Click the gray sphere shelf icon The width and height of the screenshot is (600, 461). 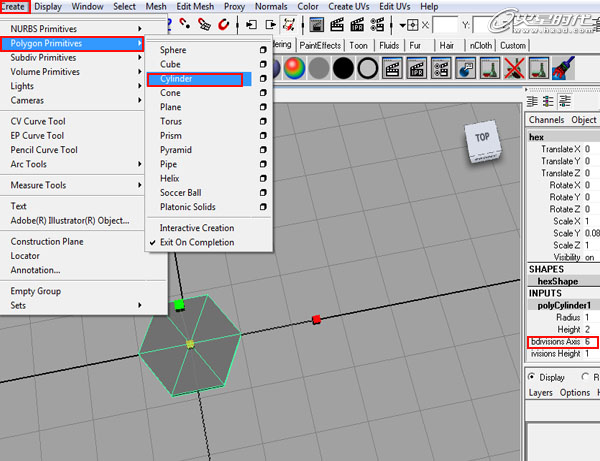(x=319, y=68)
